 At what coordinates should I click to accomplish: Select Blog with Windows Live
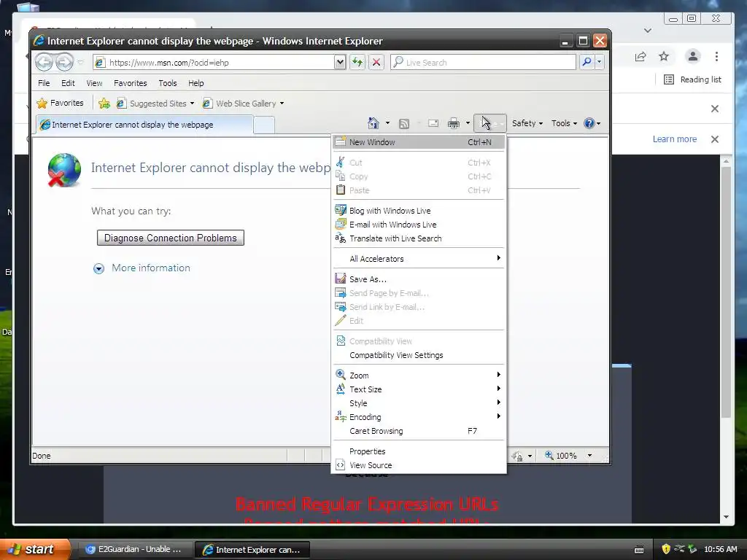pos(419,211)
